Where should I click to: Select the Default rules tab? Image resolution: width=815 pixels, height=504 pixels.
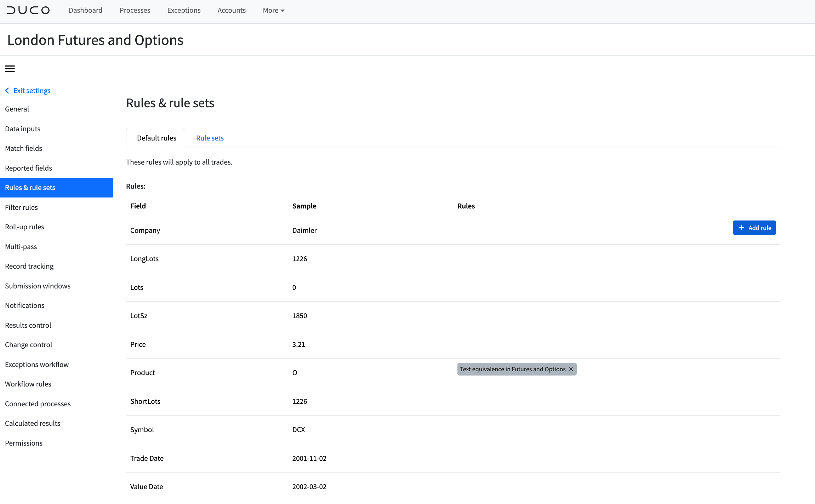click(156, 138)
